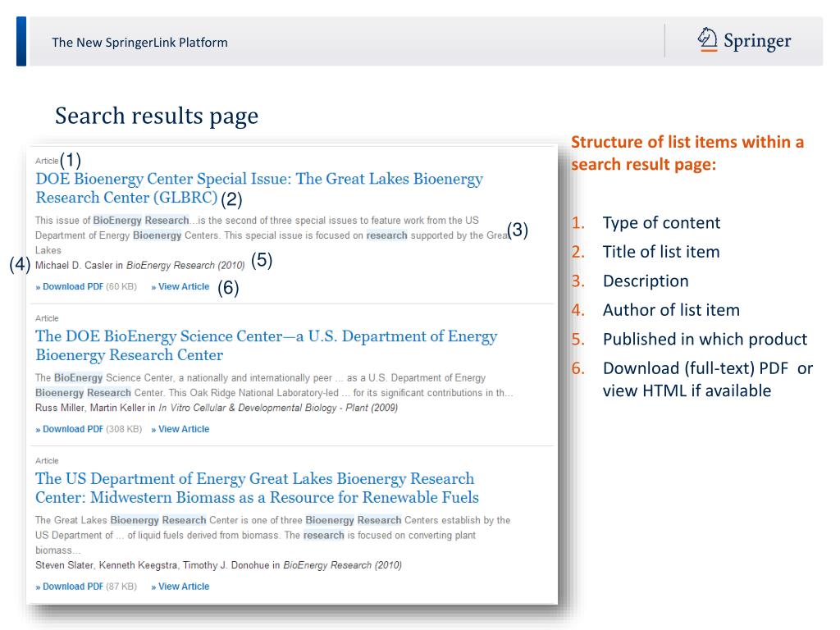Click the description starting 'This issue of BioEnergy Research'
840x630 pixels.
[x=272, y=235]
